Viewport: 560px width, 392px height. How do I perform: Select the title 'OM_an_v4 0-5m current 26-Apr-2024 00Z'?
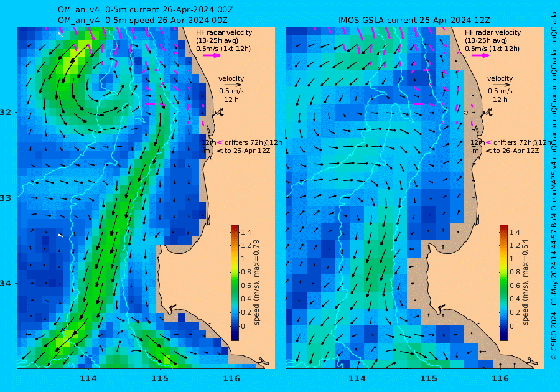146,10
